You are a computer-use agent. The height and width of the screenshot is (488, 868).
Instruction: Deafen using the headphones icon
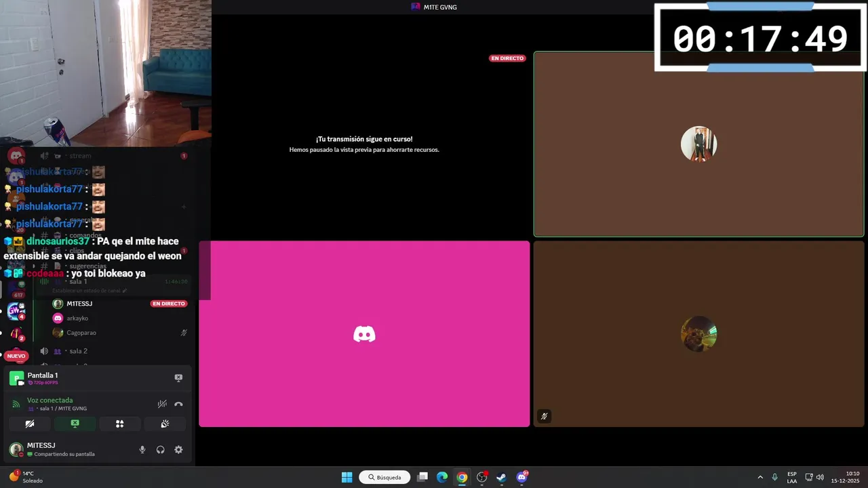tap(160, 449)
